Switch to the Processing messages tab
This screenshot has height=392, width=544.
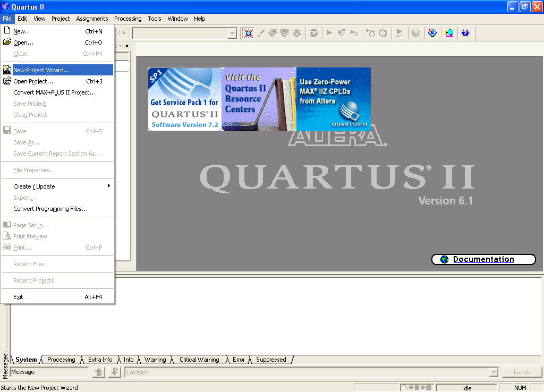61,360
